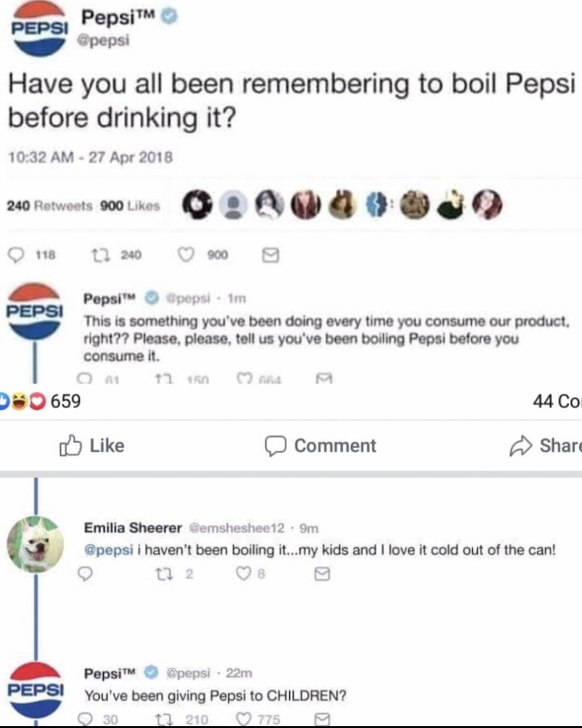Click the Facebook Comment button

click(321, 446)
